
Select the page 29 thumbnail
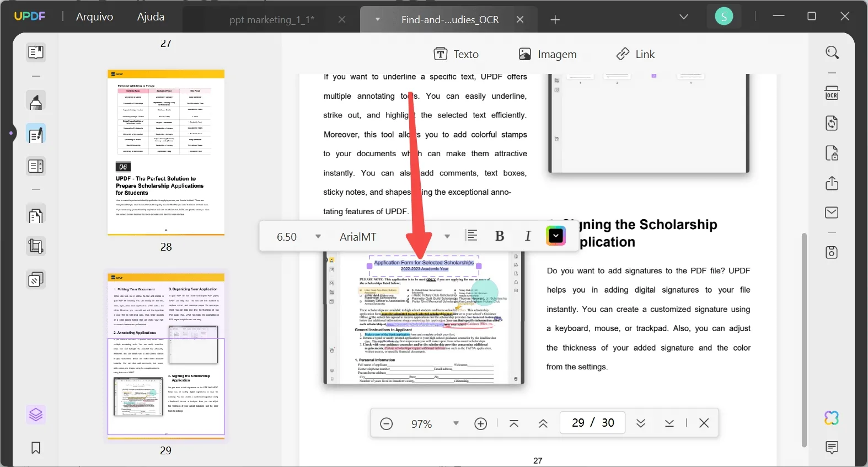click(166, 355)
